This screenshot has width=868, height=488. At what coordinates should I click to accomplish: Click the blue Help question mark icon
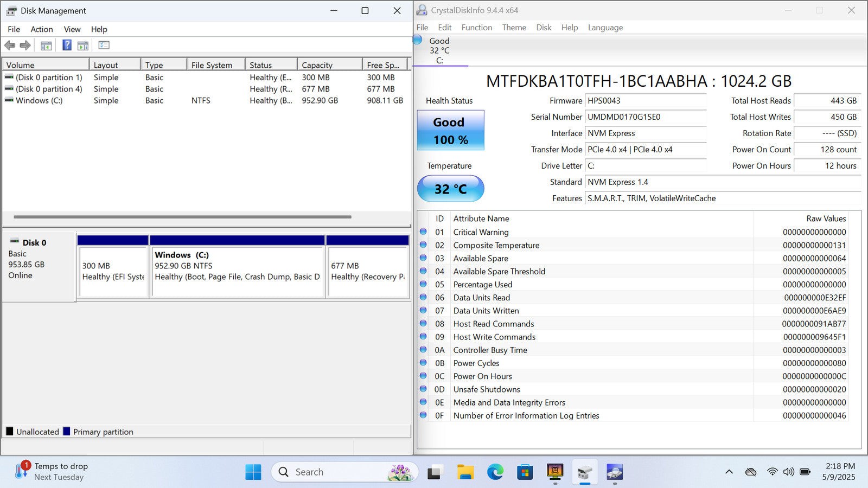point(67,46)
